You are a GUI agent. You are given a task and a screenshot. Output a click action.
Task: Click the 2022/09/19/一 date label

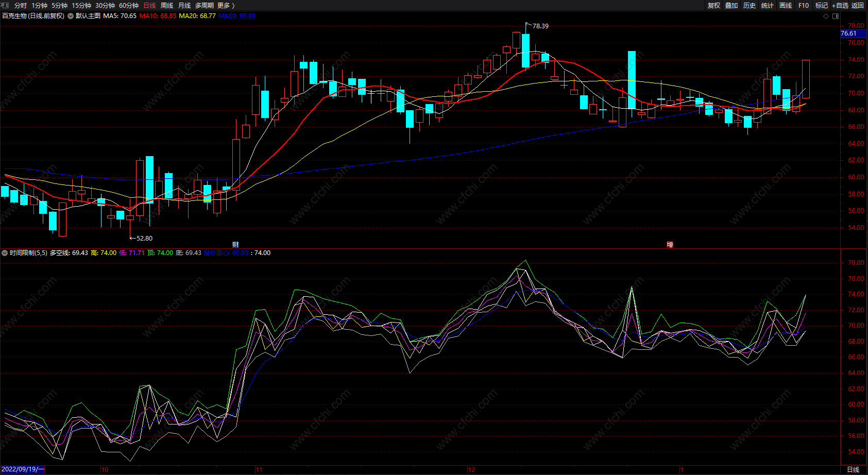pyautogui.click(x=23, y=469)
